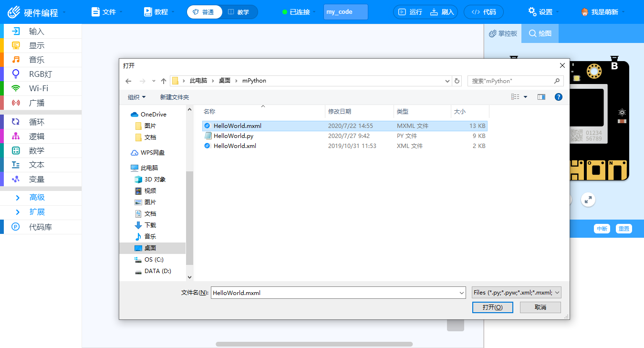Refresh the mPython folder listing
Viewport: 644px width, 348px height.
click(x=457, y=81)
